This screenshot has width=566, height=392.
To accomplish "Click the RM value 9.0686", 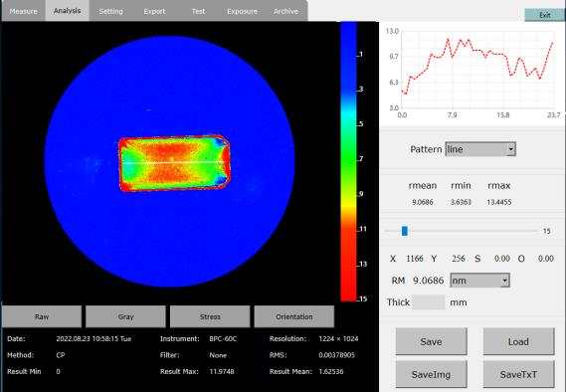I will point(429,281).
